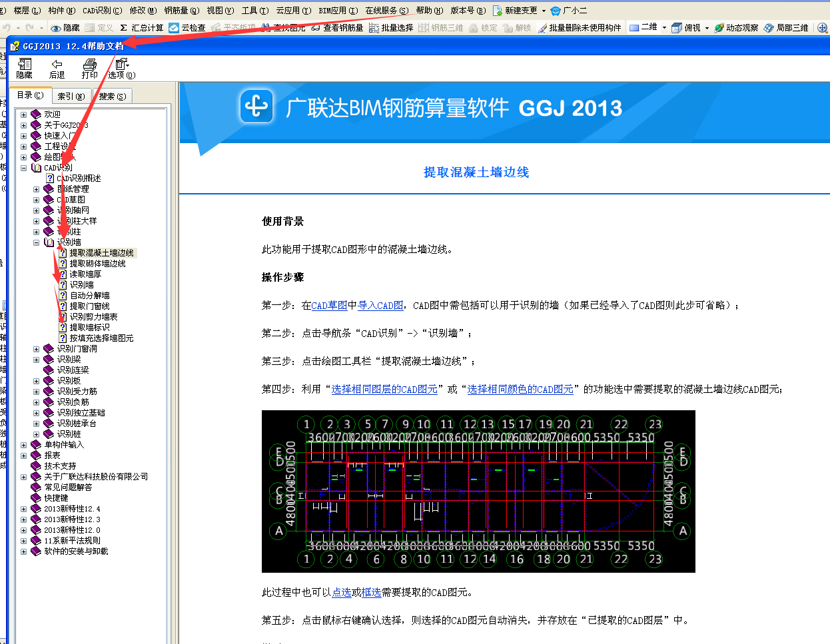Open link 选择相同图层的CAD图元
This screenshot has height=644, width=830.
[x=384, y=390]
